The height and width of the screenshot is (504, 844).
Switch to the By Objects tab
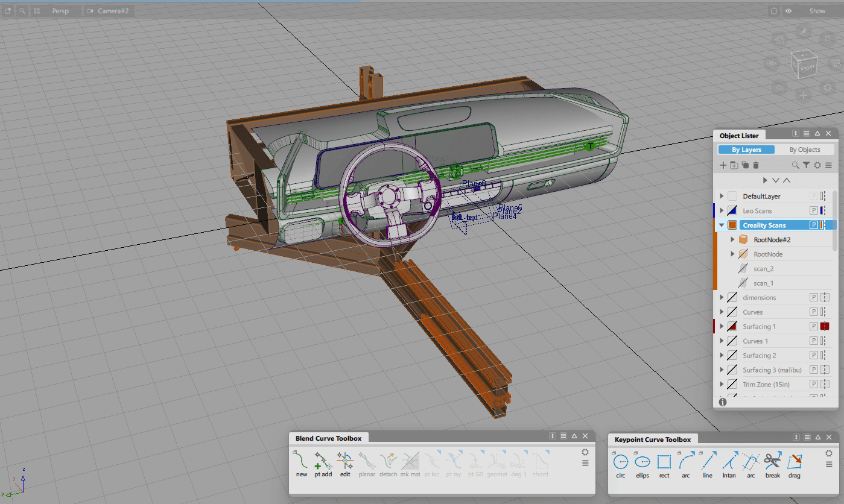pos(805,150)
